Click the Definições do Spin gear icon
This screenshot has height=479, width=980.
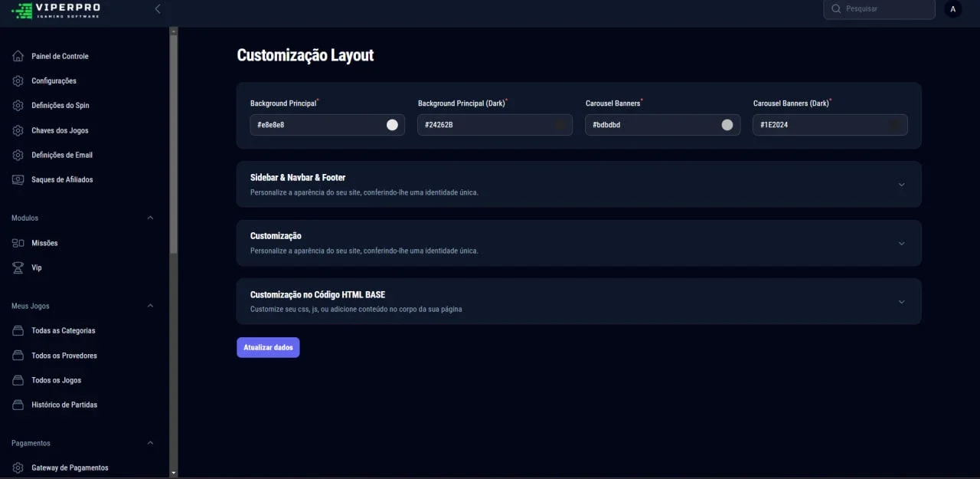point(18,106)
